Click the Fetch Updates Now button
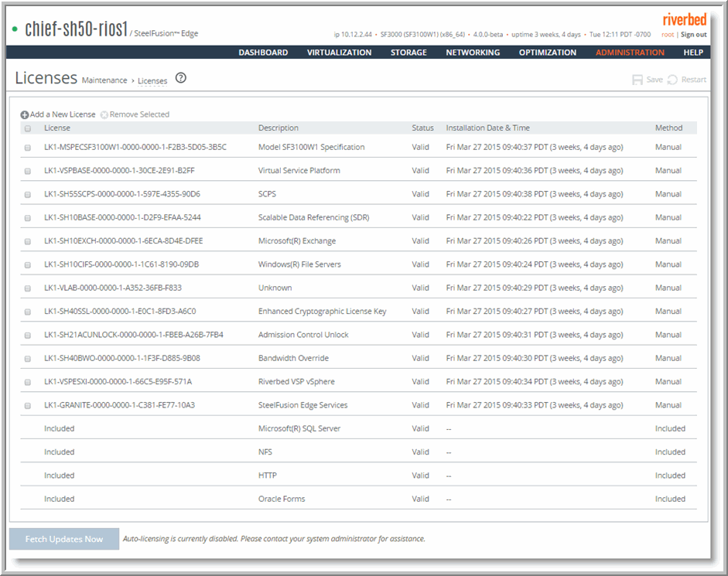This screenshot has width=728, height=576. (x=64, y=539)
